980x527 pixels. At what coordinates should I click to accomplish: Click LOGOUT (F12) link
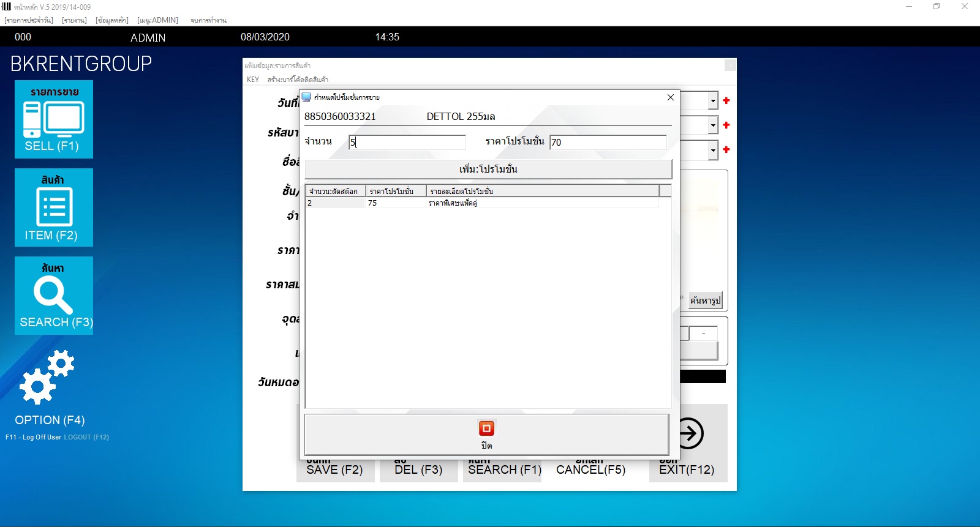click(x=86, y=437)
